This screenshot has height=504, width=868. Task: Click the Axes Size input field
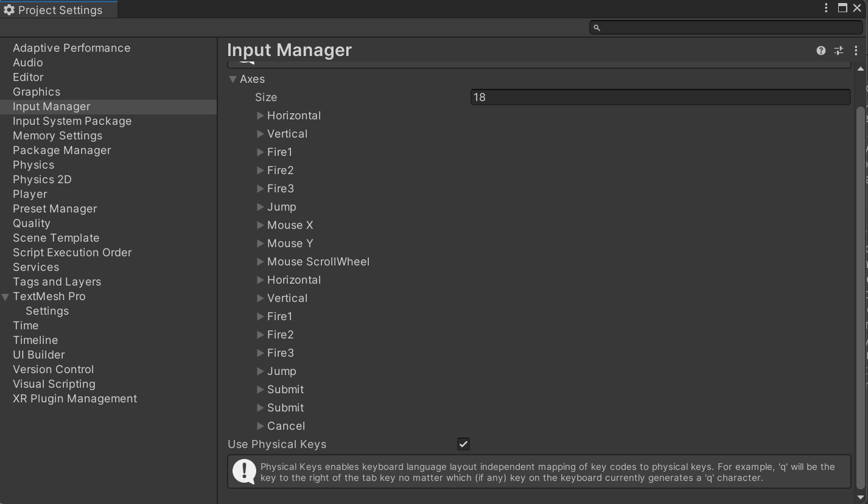660,97
